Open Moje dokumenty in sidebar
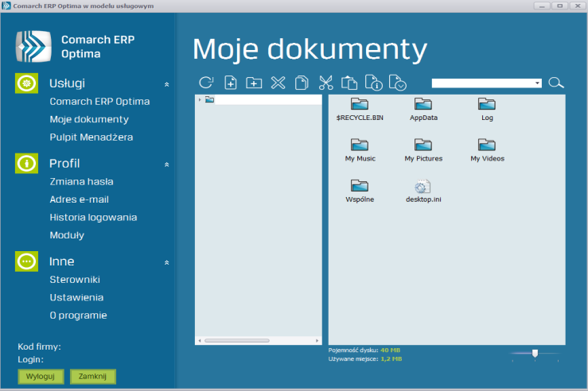 pyautogui.click(x=89, y=119)
